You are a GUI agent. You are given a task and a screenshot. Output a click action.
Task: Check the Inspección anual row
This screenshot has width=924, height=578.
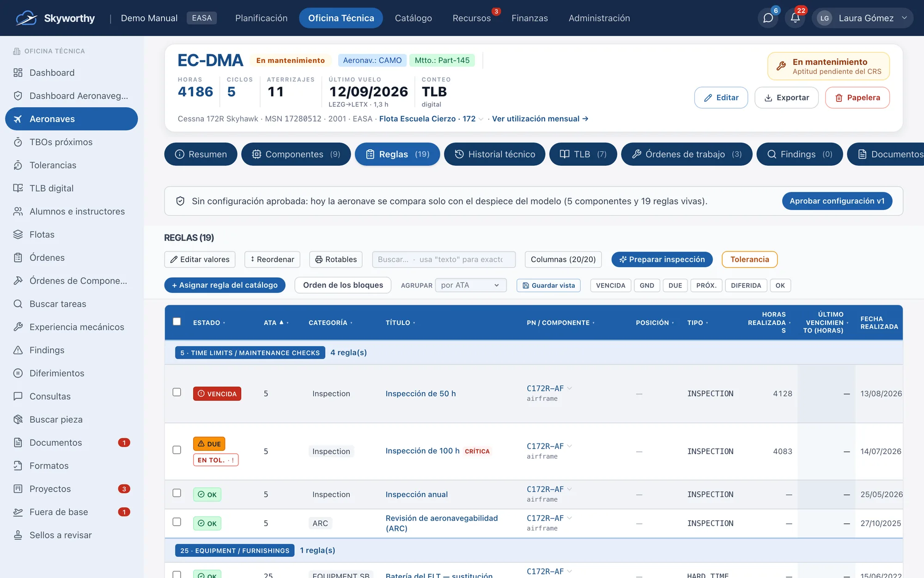(176, 493)
